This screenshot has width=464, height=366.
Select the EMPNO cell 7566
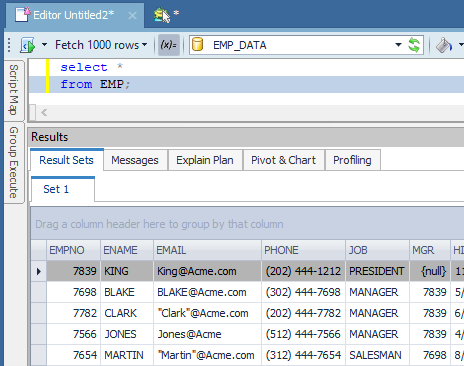(x=73, y=334)
